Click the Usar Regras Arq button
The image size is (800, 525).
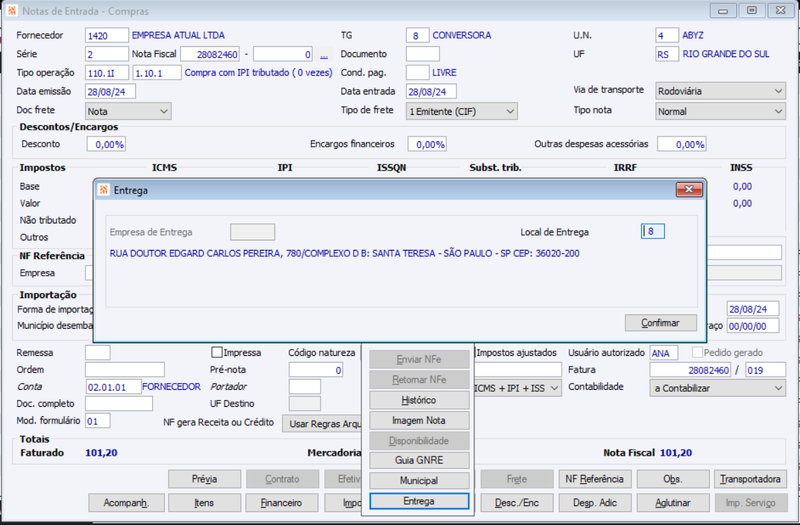tap(322, 423)
